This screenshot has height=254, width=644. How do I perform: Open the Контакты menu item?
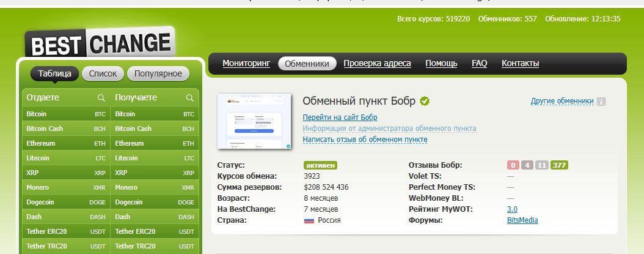(521, 64)
